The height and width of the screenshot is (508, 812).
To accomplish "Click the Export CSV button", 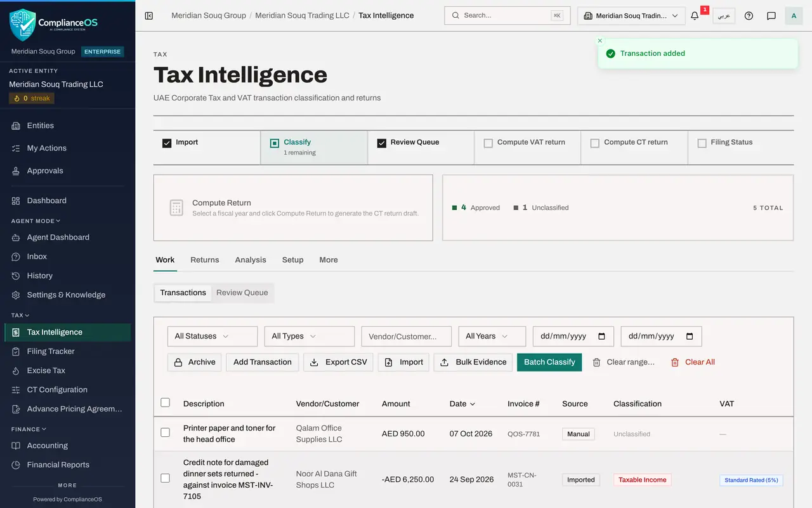I will (338, 362).
